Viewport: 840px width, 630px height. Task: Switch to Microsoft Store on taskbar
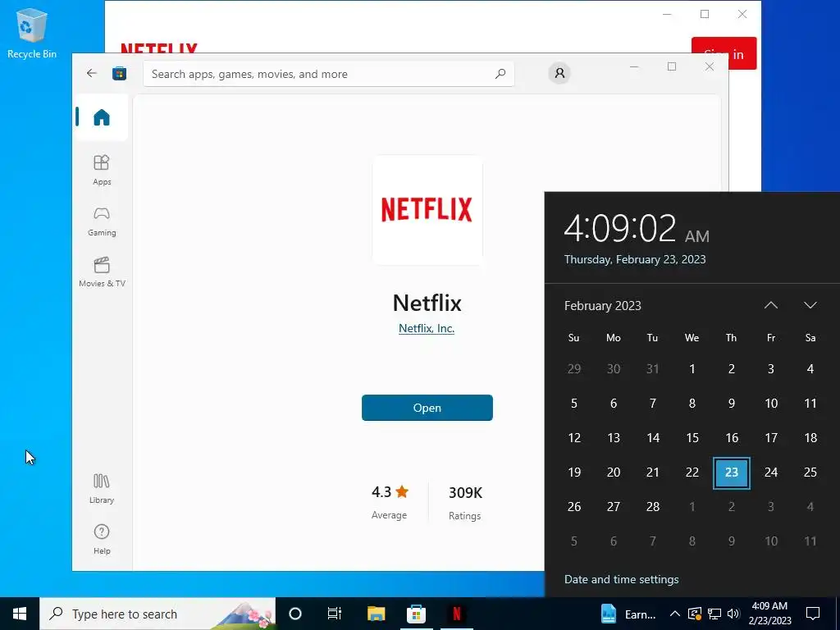416,614
